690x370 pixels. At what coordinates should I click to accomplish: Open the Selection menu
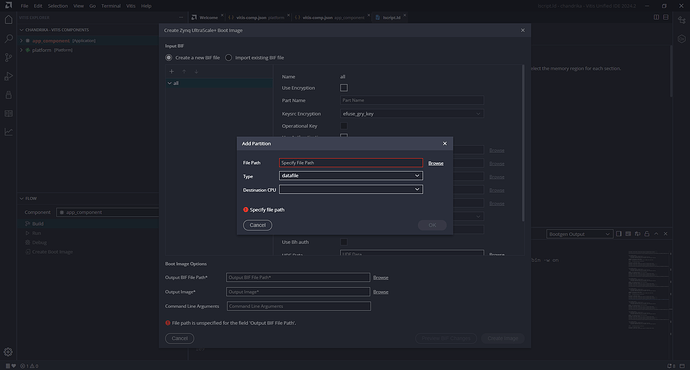click(58, 6)
